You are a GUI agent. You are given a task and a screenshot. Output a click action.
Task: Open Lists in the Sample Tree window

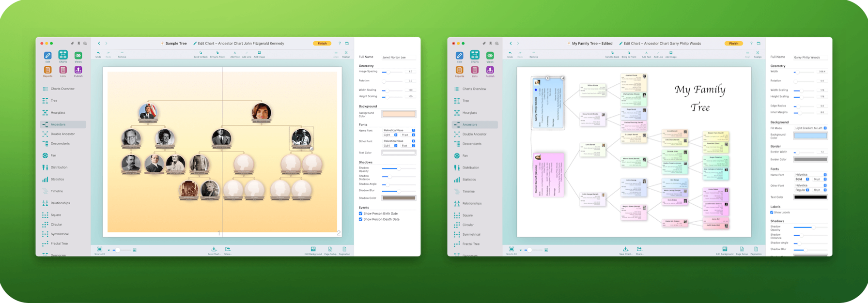pos(63,72)
